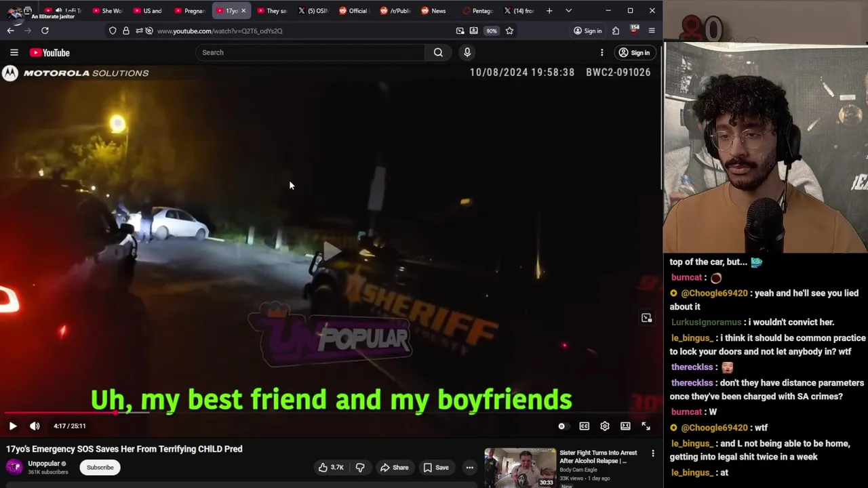
Task: Select the video title text
Action: pyautogui.click(x=124, y=449)
